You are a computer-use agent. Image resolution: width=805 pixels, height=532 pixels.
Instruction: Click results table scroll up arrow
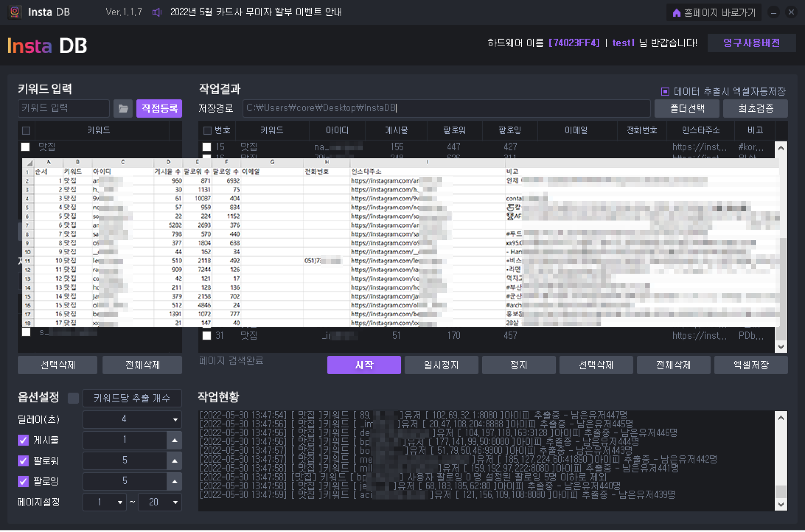pos(781,148)
